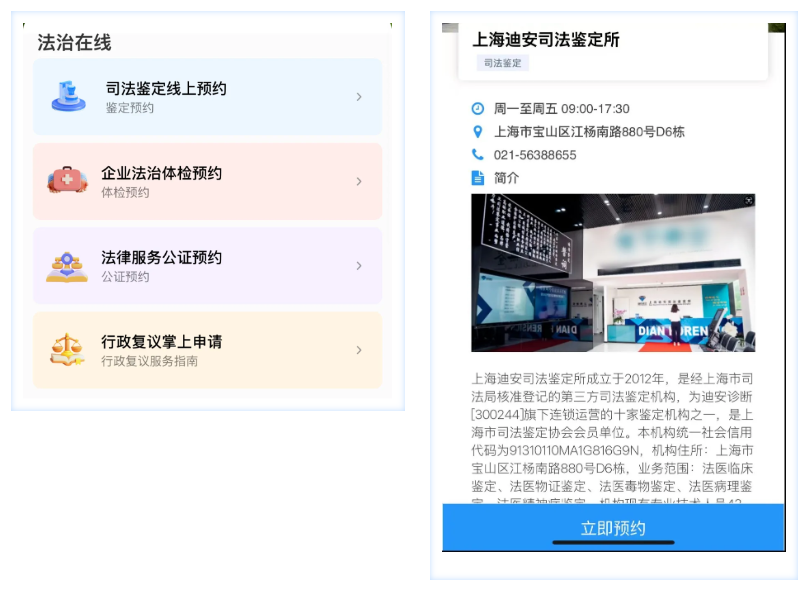Expand the 司法鉴定线上预约 chevron arrow

(x=359, y=97)
